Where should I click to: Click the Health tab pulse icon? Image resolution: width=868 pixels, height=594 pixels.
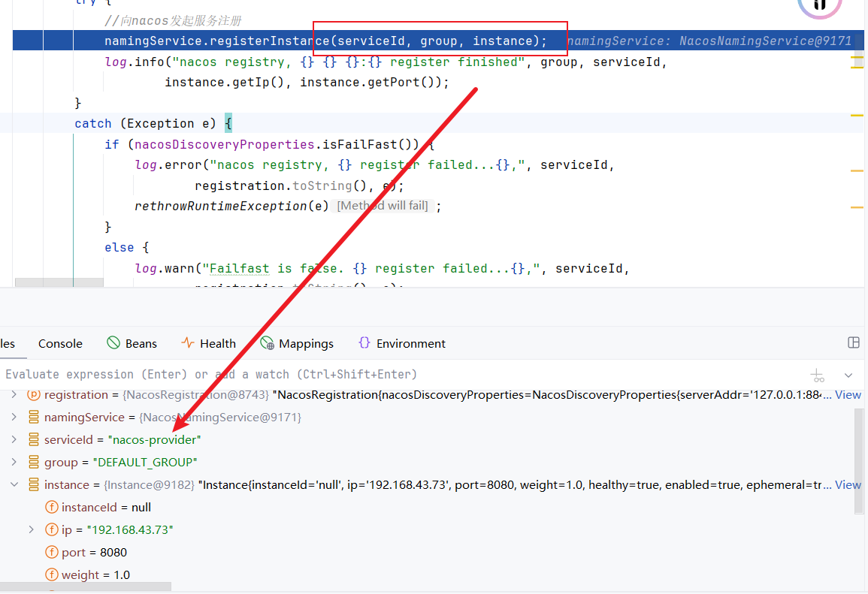click(x=188, y=343)
